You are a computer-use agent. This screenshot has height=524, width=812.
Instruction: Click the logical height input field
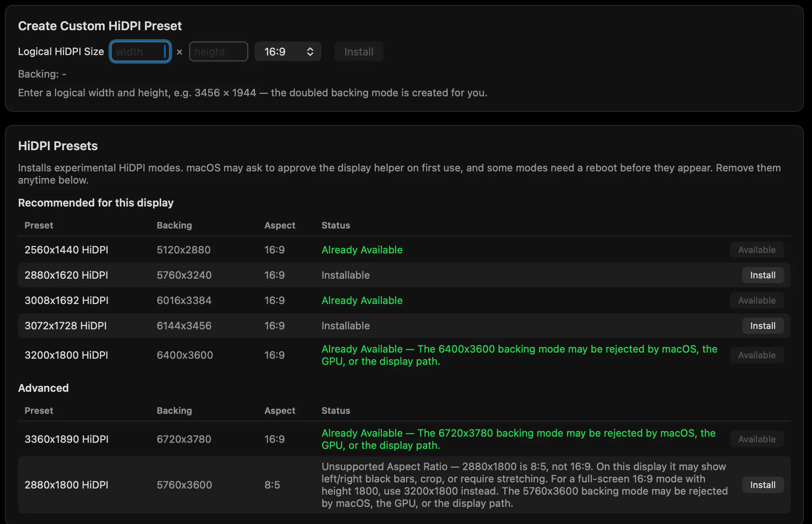pos(218,51)
